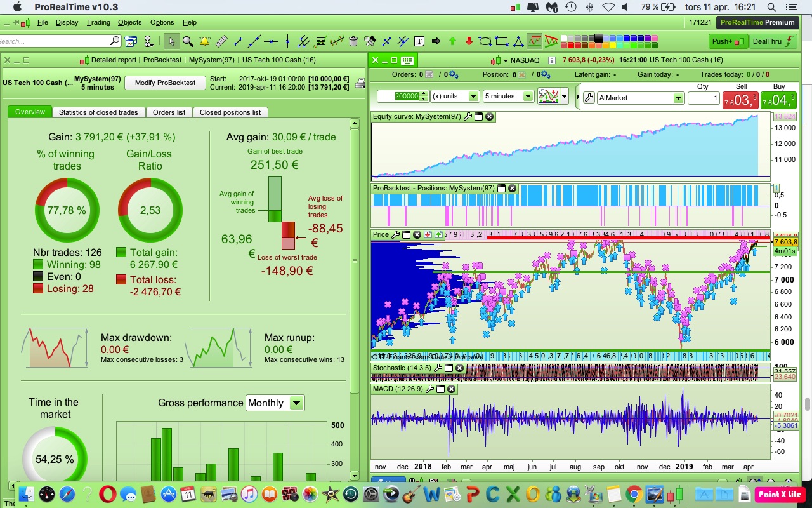The width and height of the screenshot is (812, 508).
Task: Select the ruler measurement tool
Action: (221, 41)
